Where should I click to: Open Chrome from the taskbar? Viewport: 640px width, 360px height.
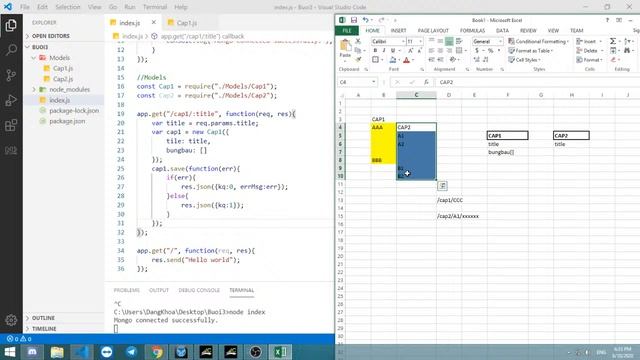[x=156, y=352]
